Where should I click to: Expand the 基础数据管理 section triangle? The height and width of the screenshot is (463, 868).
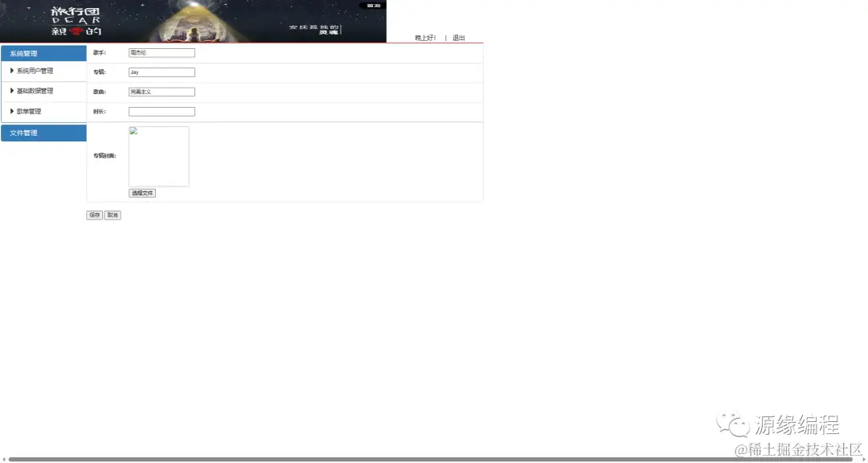tap(10, 91)
